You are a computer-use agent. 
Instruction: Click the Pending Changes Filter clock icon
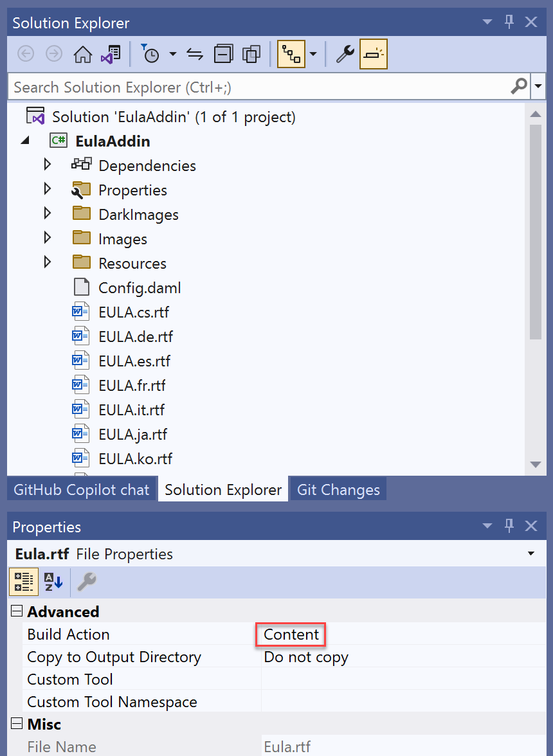tap(150, 55)
